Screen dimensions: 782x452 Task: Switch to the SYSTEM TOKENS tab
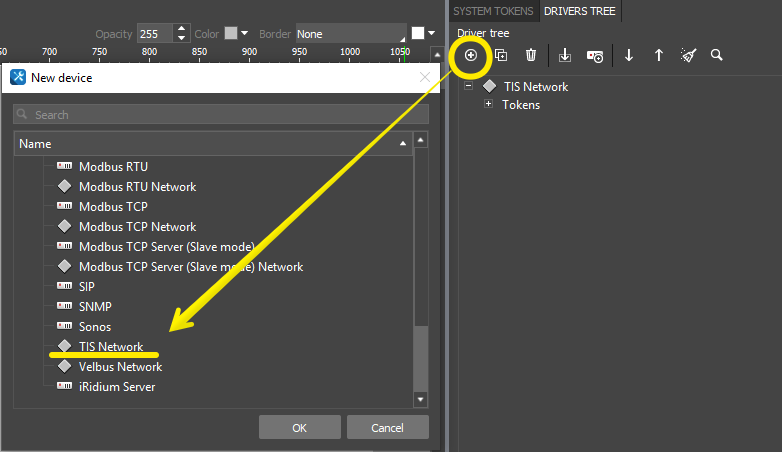pyautogui.click(x=494, y=11)
